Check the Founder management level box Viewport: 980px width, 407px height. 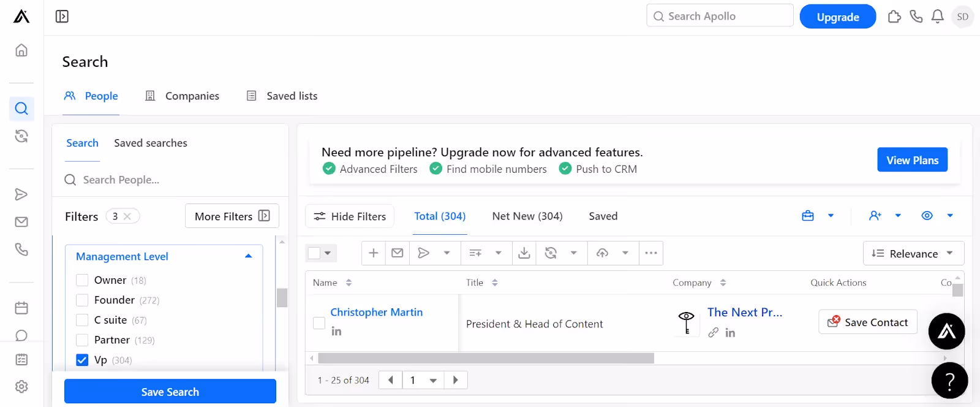82,300
